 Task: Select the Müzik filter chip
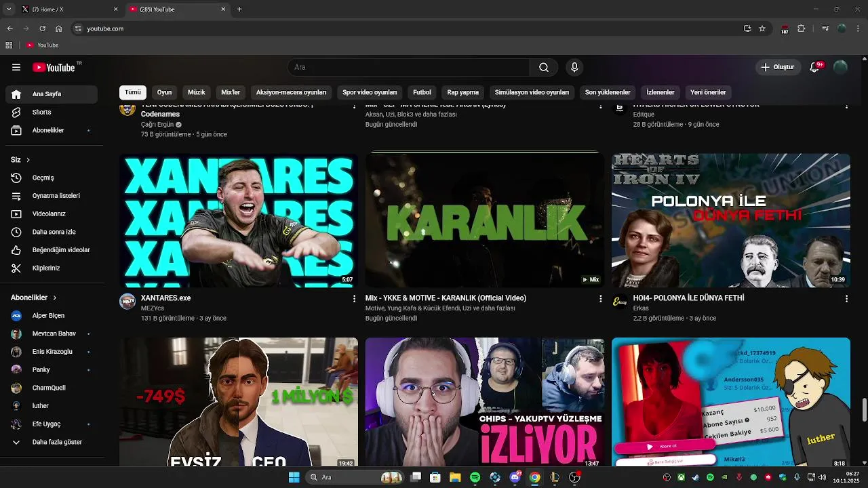click(x=197, y=92)
